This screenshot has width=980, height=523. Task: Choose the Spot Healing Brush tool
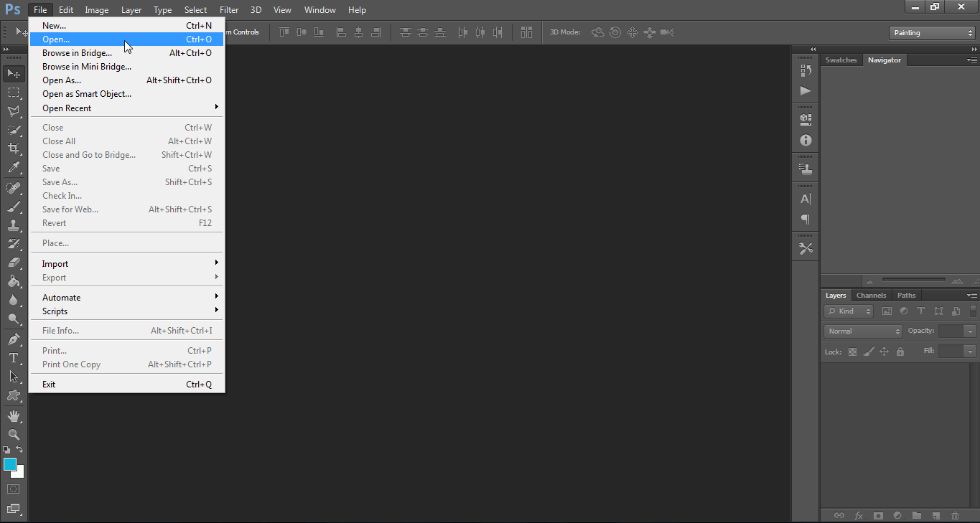(14, 188)
